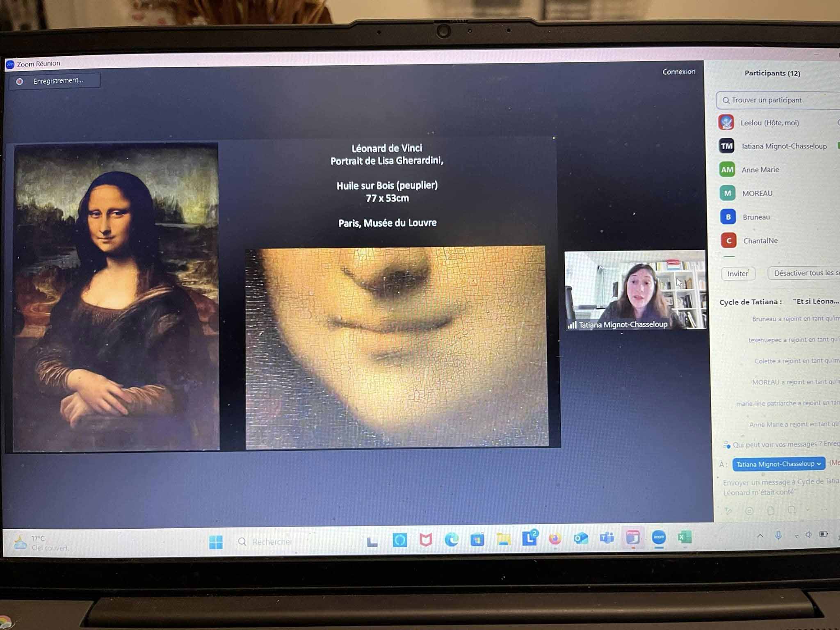Open Microsoft Edge from the taskbar
840x630 pixels.
[451, 539]
